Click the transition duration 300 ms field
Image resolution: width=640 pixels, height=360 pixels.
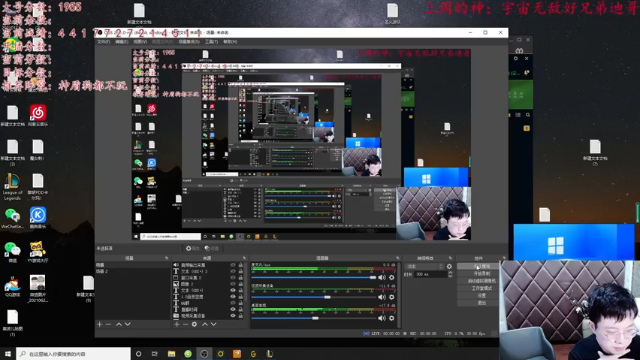[x=430, y=275]
